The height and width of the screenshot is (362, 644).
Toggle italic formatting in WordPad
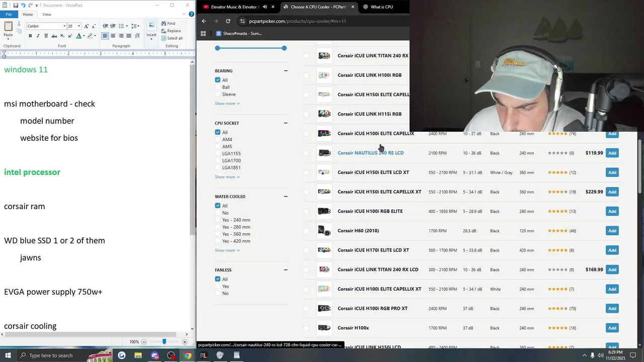[x=38, y=36]
